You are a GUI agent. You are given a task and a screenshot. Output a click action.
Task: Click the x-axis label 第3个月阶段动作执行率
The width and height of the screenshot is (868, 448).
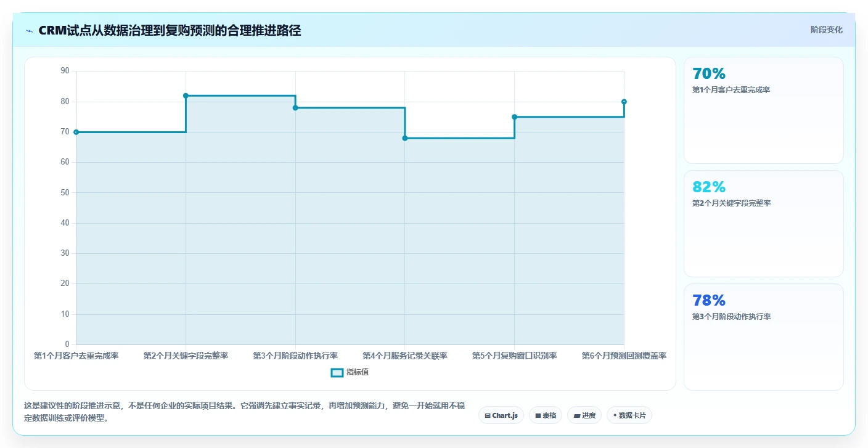(295, 356)
